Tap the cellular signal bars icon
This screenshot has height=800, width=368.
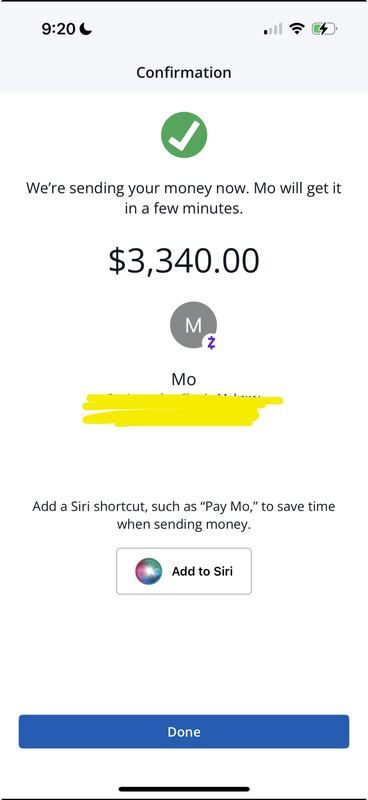[x=273, y=30]
